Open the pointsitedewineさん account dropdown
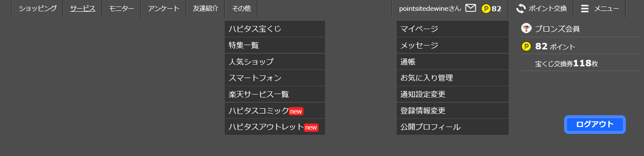The height and width of the screenshot is (156, 644). click(x=430, y=8)
